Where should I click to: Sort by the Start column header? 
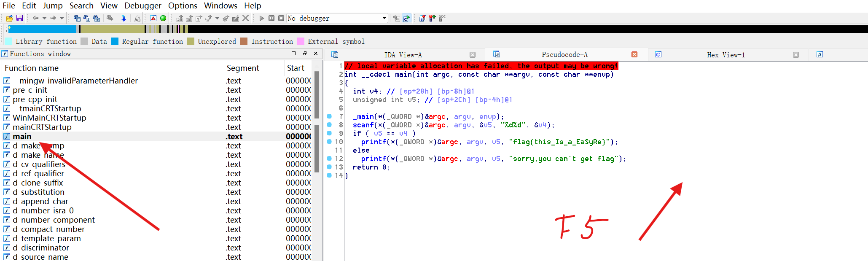(x=298, y=68)
